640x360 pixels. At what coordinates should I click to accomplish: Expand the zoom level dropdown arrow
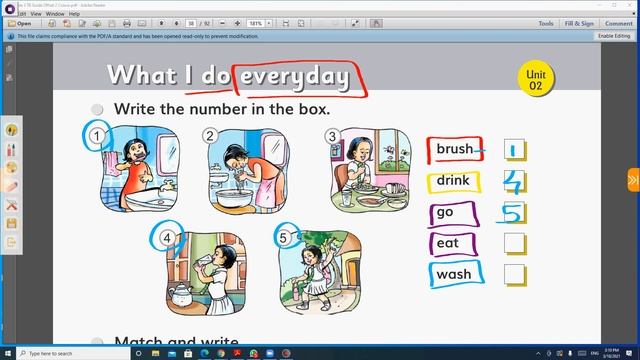coord(269,23)
